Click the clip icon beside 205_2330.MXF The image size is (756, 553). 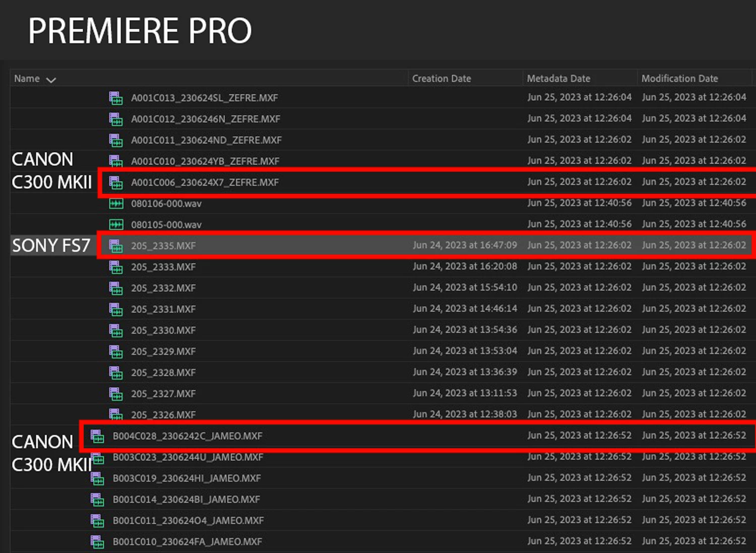(x=116, y=330)
